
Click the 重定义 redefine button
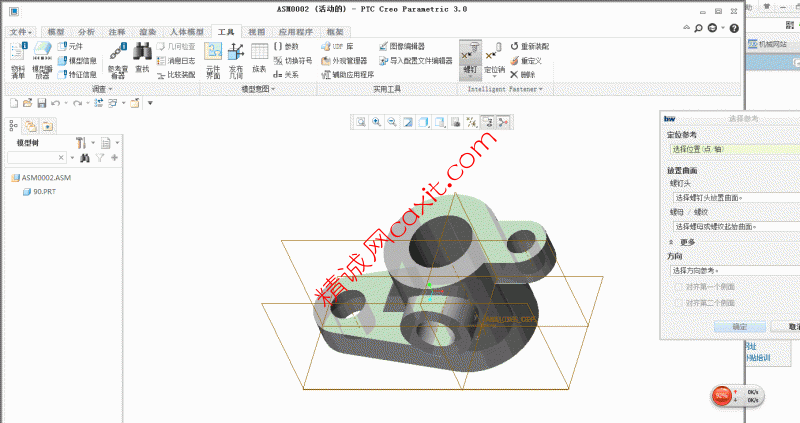click(526, 61)
